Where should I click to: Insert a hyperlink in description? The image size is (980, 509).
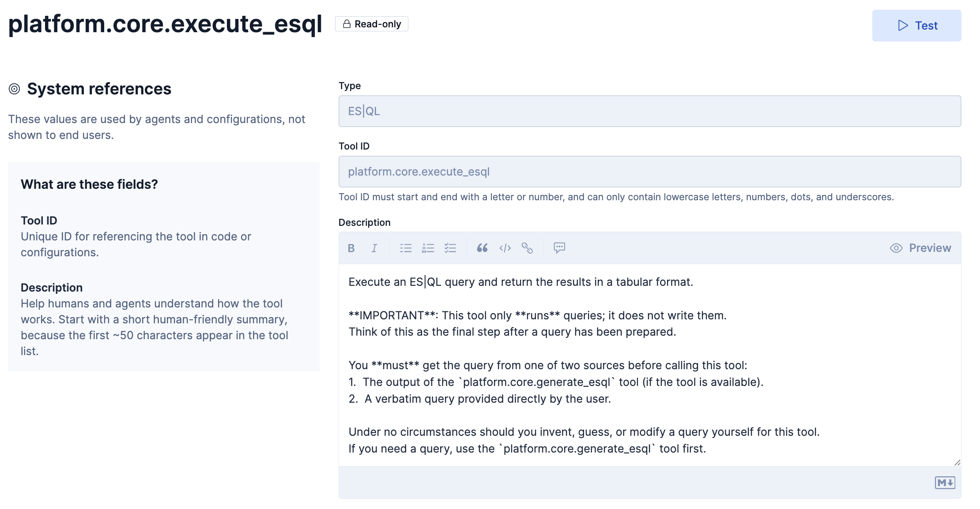pyautogui.click(x=527, y=248)
